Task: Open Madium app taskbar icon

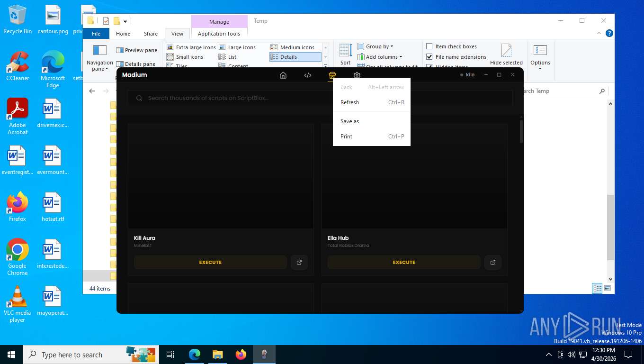Action: 264,355
